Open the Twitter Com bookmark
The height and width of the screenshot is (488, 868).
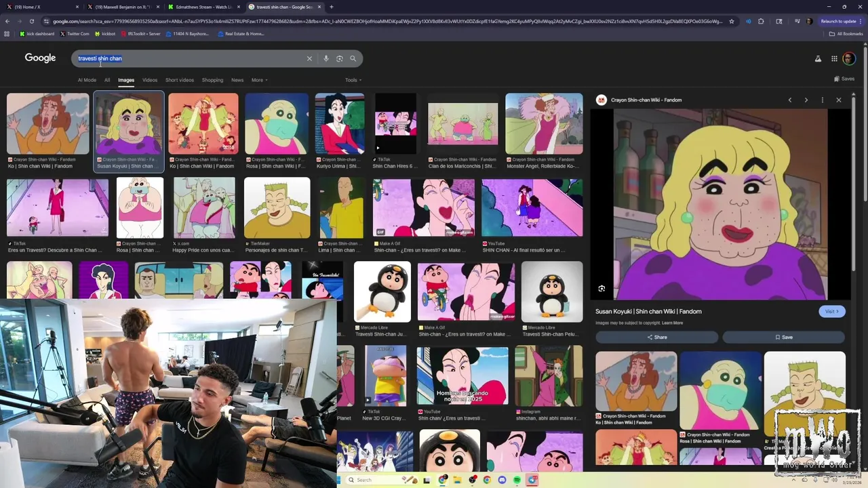[75, 33]
